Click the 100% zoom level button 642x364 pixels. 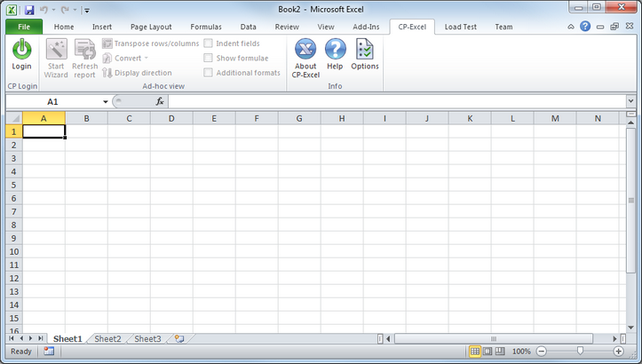(x=521, y=351)
